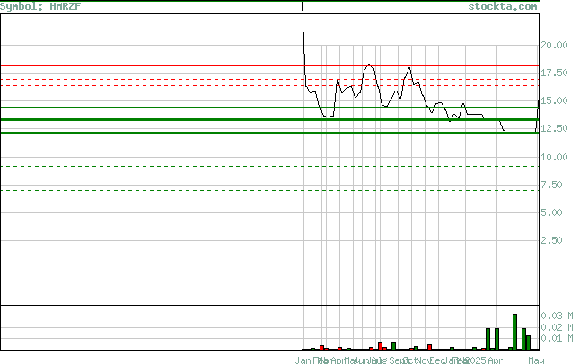Click the 0.01 M volume label
The height and width of the screenshot is (364, 588).
click(557, 338)
